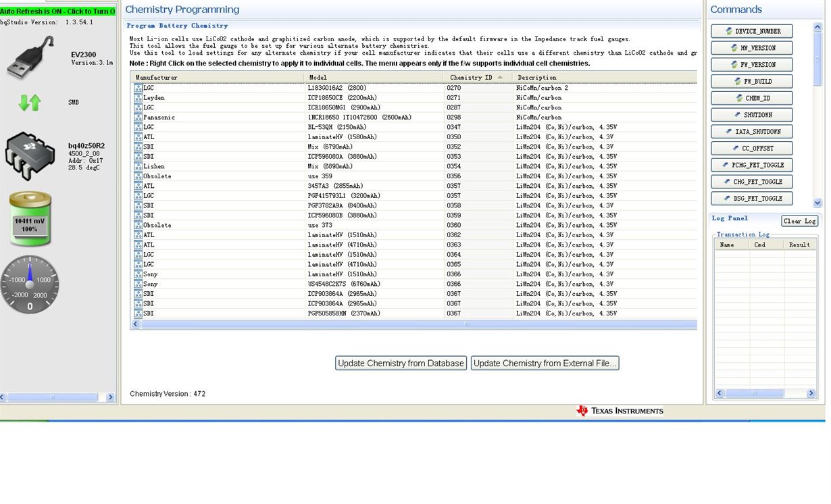Click the EV2300 USB adapter icon

[31, 58]
